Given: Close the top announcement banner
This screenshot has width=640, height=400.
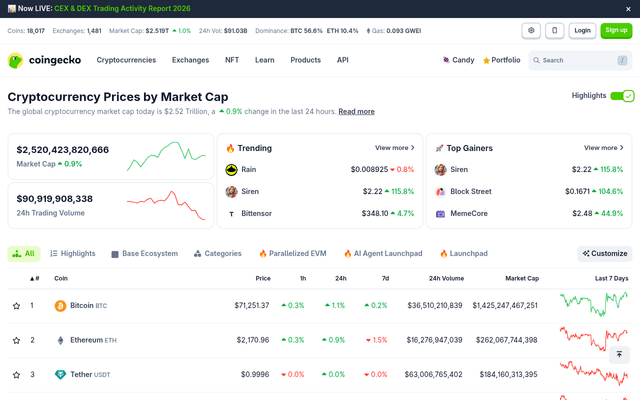Looking at the screenshot, I should [628, 9].
